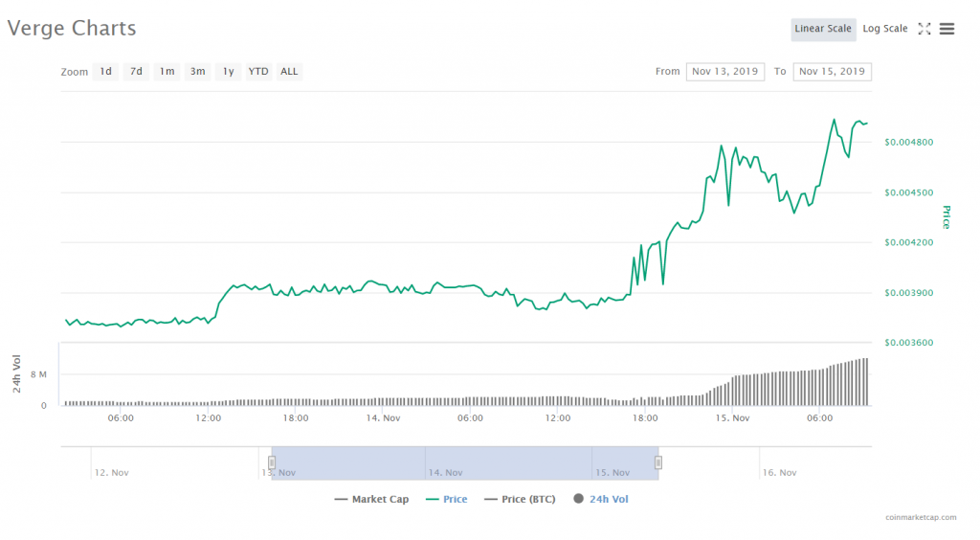Open the chart hamburger menu
The image size is (980, 540).
[x=947, y=29]
